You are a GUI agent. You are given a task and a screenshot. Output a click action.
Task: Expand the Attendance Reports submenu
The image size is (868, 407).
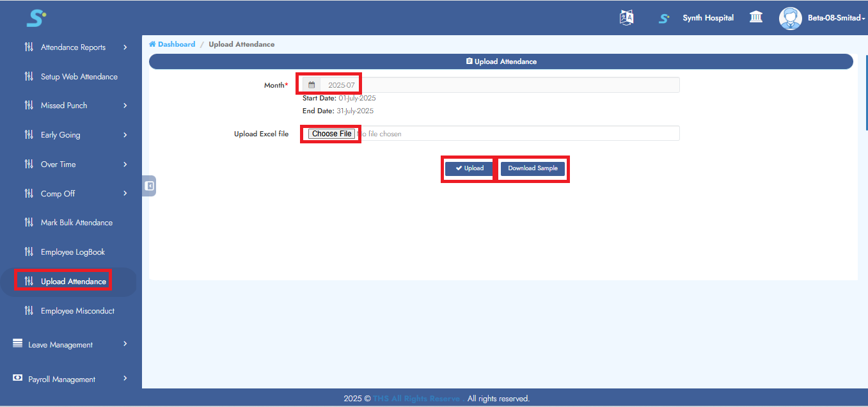tap(125, 47)
